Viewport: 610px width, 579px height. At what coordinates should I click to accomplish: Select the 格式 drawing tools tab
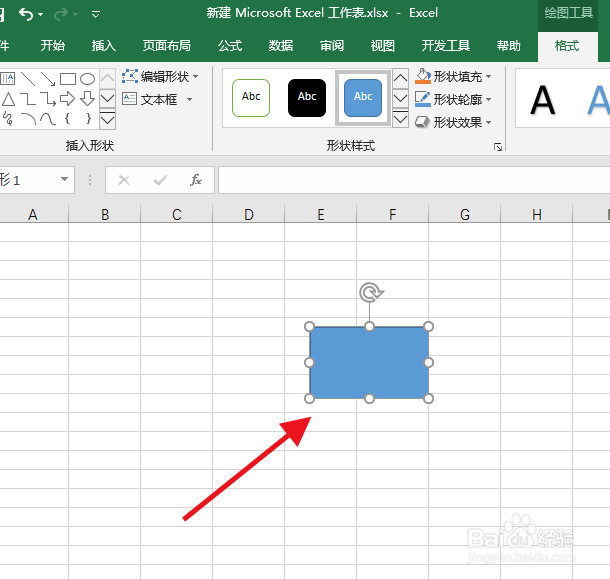[567, 46]
